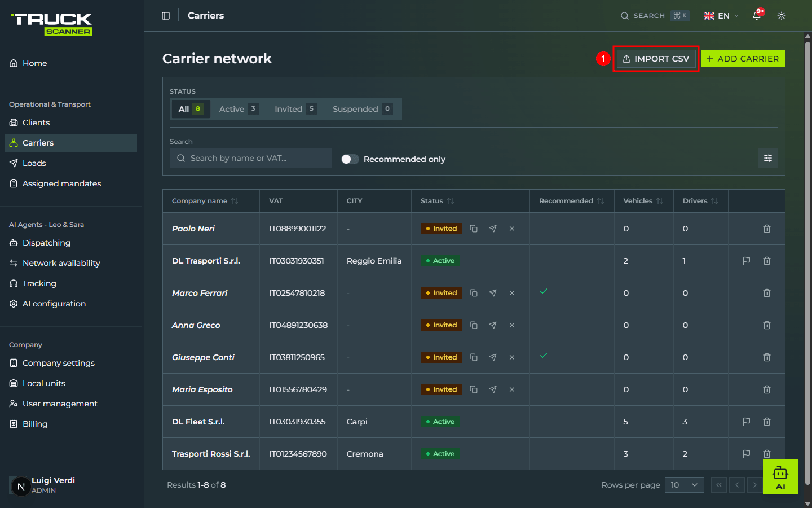Switch theme with the sun icon
The image size is (812, 508).
[x=782, y=16]
